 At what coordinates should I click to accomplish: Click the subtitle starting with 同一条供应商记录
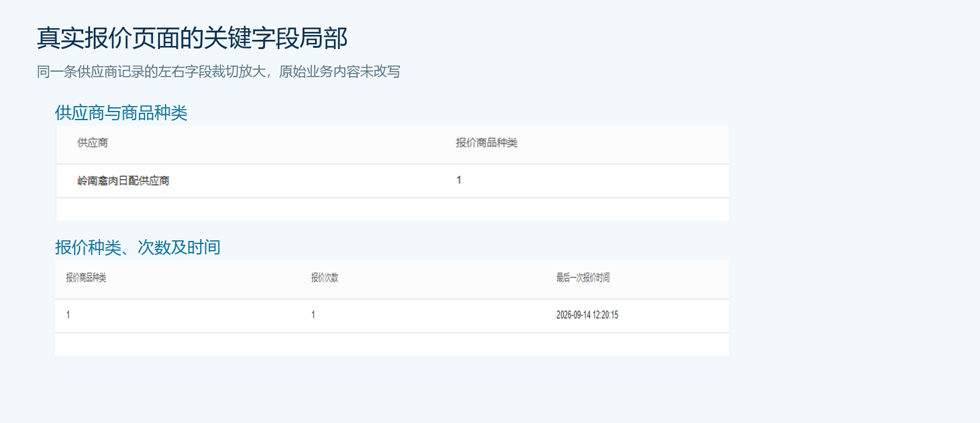click(219, 72)
